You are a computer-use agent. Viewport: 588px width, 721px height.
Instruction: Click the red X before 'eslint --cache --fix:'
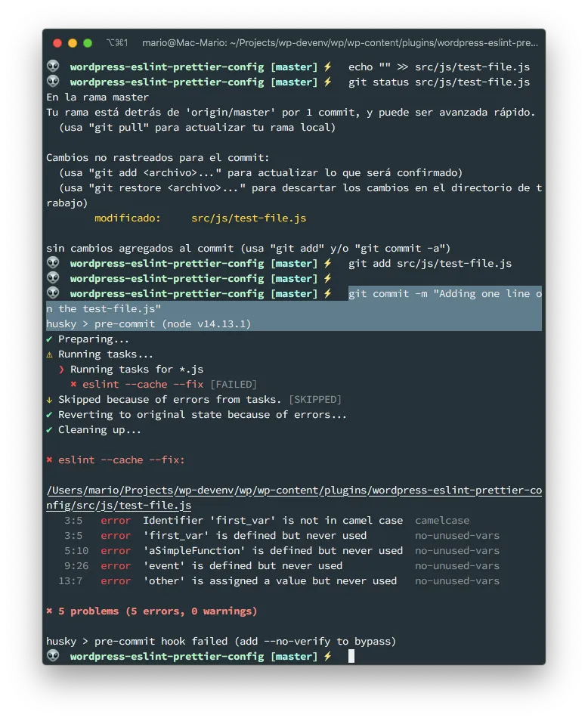click(x=49, y=460)
